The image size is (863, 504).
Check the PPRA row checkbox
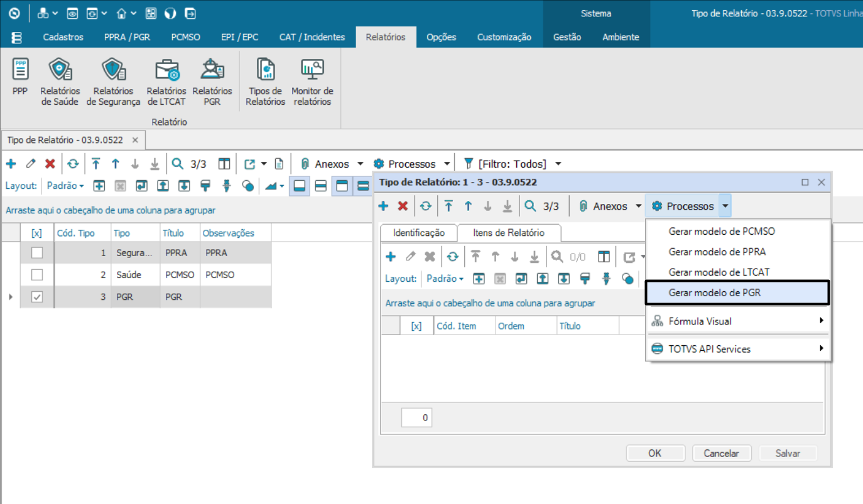(37, 253)
